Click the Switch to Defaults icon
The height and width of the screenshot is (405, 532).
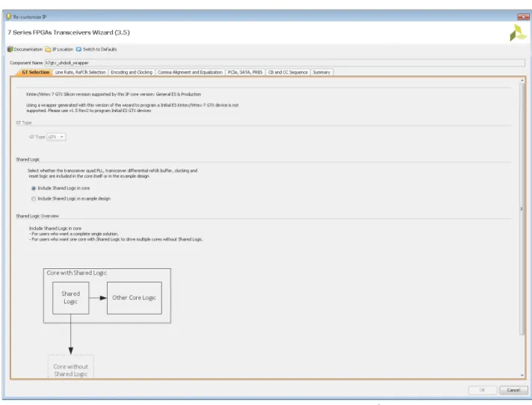[x=78, y=49]
